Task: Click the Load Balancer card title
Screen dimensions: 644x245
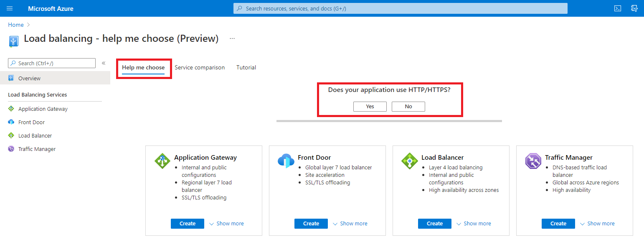Action: pyautogui.click(x=442, y=158)
